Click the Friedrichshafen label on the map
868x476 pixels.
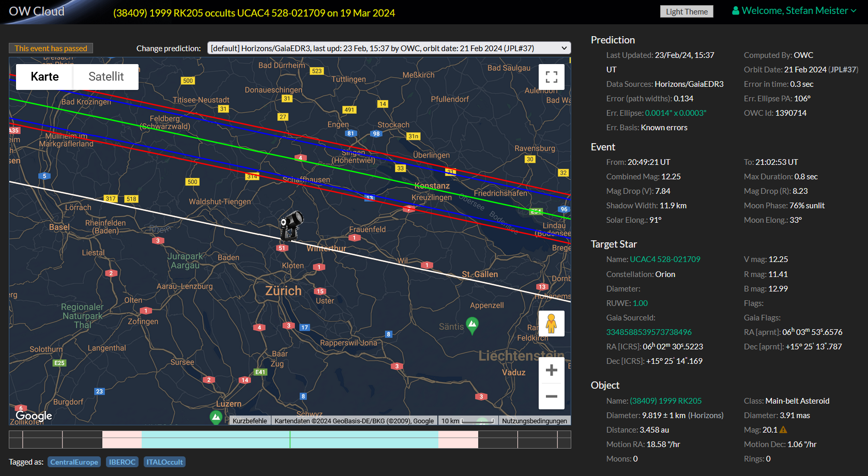[501, 193]
